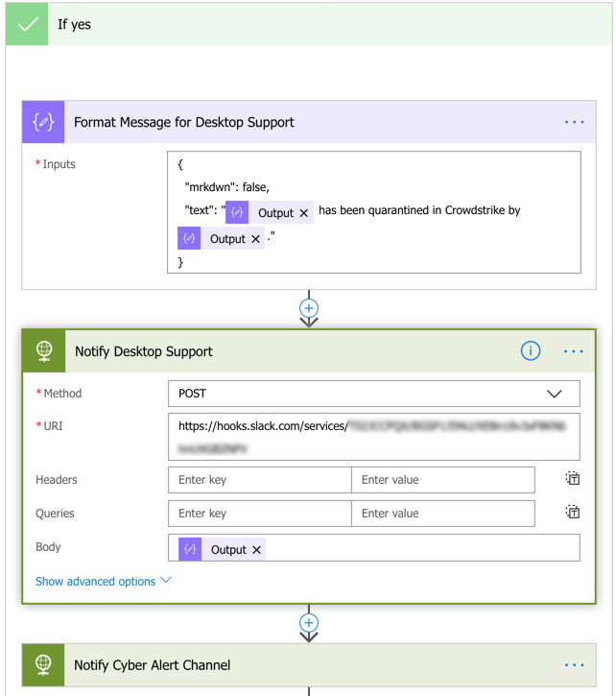The width and height of the screenshot is (616, 696).
Task: Switch Headers to text mode icon
Action: coord(572,479)
